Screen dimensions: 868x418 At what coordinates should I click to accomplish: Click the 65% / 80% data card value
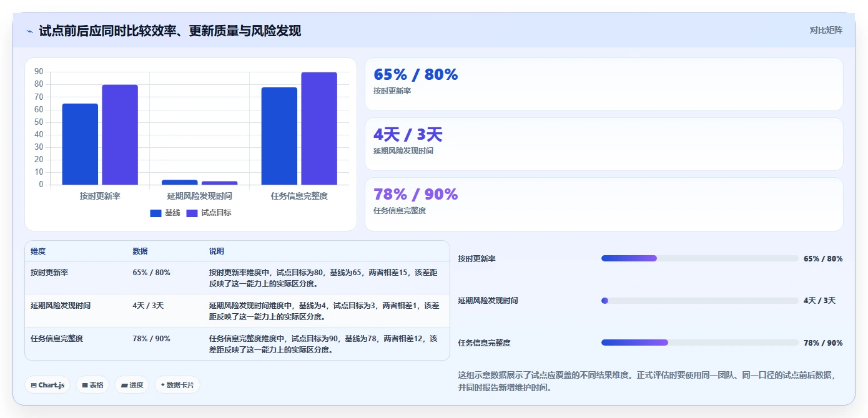click(415, 74)
